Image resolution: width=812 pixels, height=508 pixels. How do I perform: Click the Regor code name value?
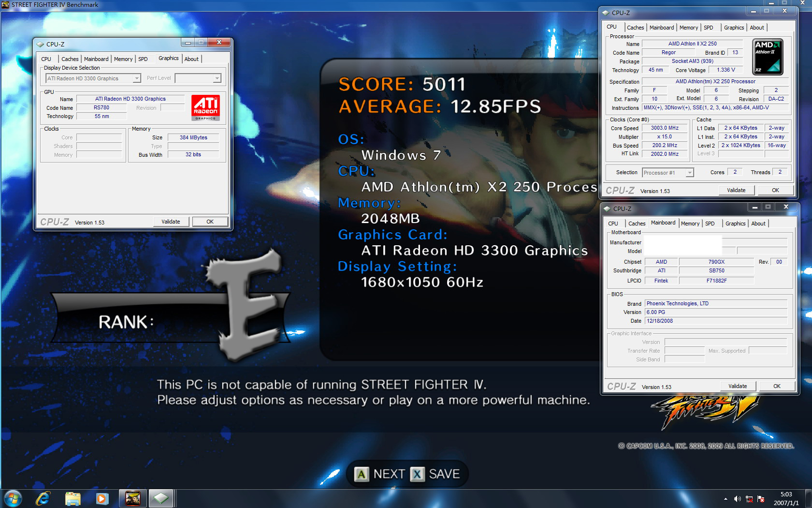[668, 52]
